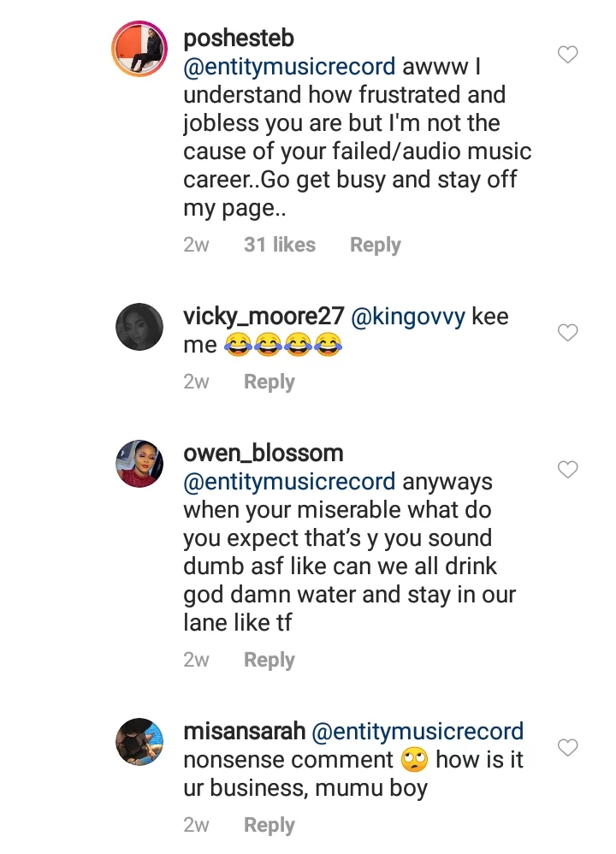The height and width of the screenshot is (854, 616).
Task: Like poshesteb's comment with heart icon
Action: tap(567, 55)
